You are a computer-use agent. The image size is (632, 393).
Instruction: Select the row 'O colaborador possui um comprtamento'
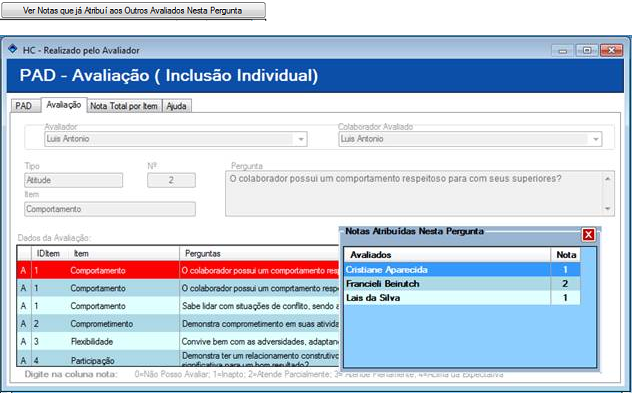click(x=179, y=288)
